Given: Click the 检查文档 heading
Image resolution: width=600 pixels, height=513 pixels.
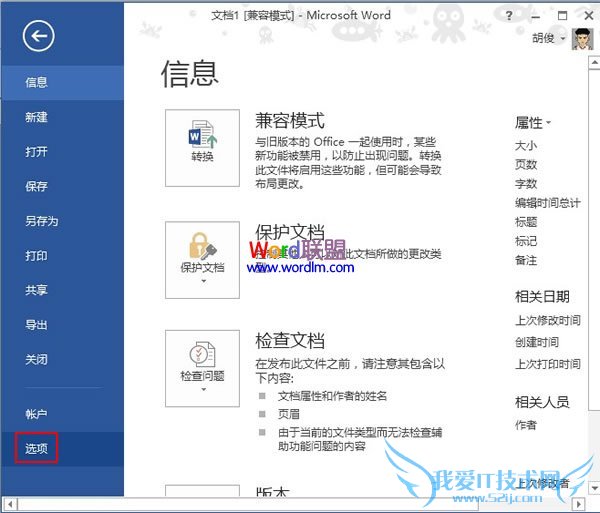Looking at the screenshot, I should click(x=290, y=340).
